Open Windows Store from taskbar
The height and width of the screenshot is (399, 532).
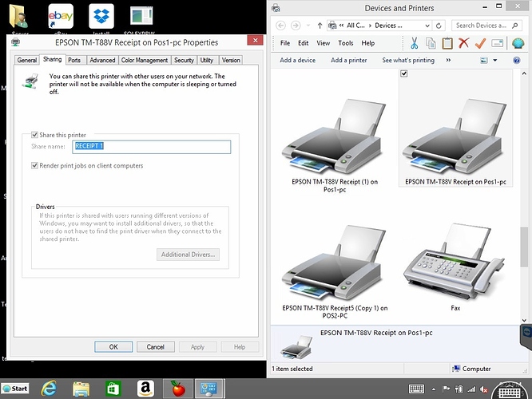113,389
